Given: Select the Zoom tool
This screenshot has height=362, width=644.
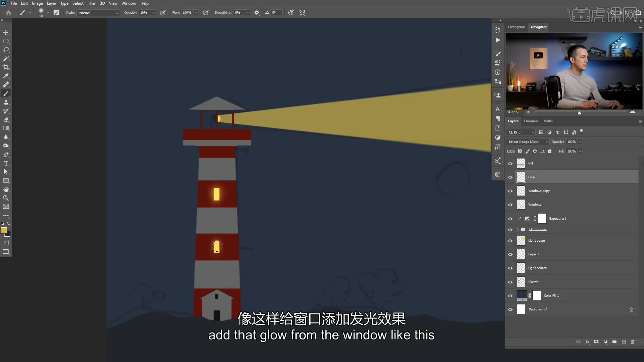Looking at the screenshot, I should (6, 198).
